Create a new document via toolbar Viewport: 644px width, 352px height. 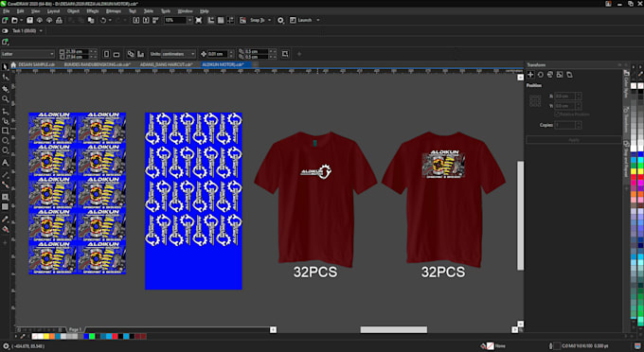5,20
